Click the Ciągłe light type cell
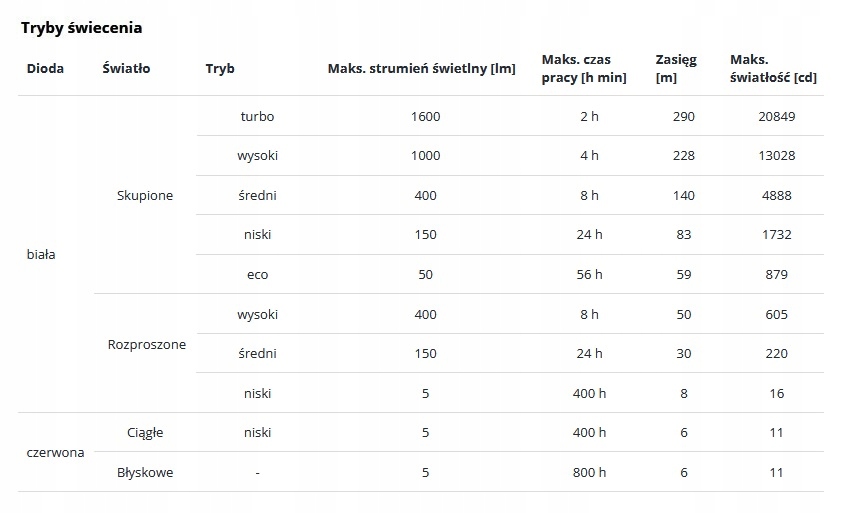 145,432
